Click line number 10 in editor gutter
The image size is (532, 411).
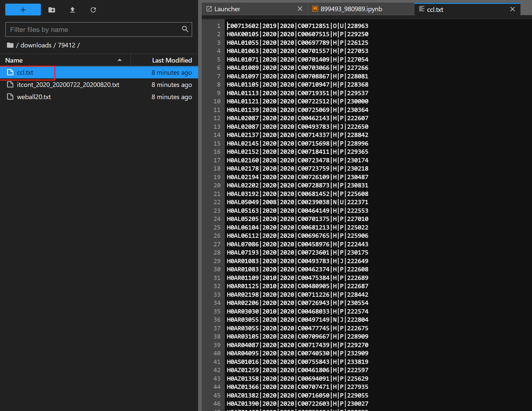[217, 101]
